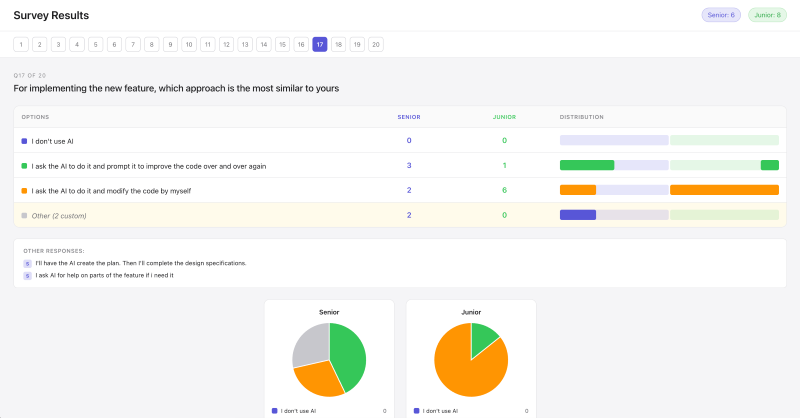Click the Junior: 8 badge
Image resolution: width=800 pixels, height=418 pixels.
click(x=767, y=15)
